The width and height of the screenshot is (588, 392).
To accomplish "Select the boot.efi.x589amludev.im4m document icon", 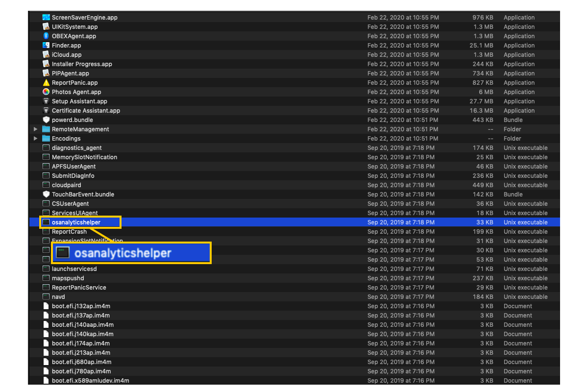I will tap(46, 380).
